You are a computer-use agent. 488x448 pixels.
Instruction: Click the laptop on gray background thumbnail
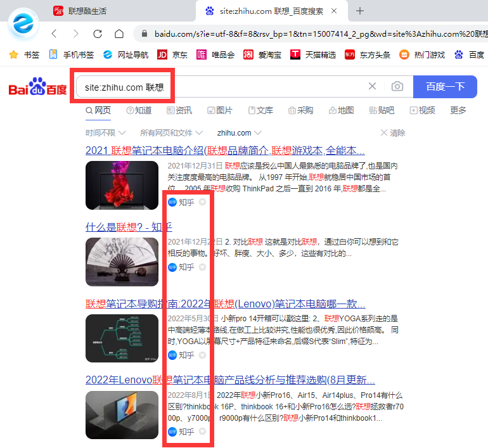(x=122, y=415)
